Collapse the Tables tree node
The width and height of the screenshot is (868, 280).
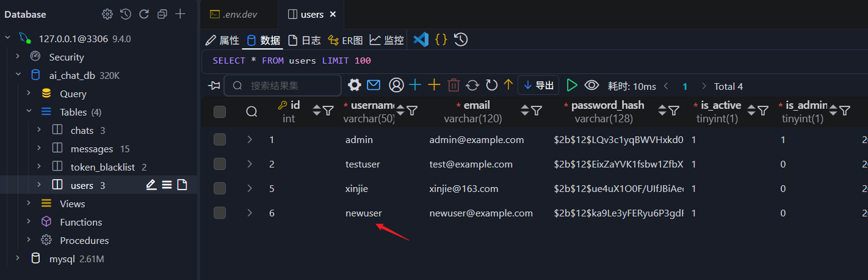pos(29,112)
